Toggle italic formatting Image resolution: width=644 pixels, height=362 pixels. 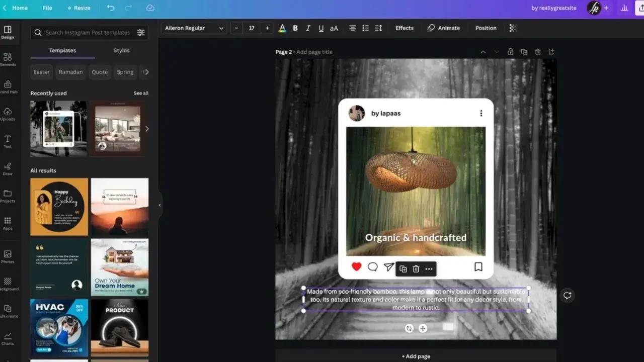(x=308, y=28)
